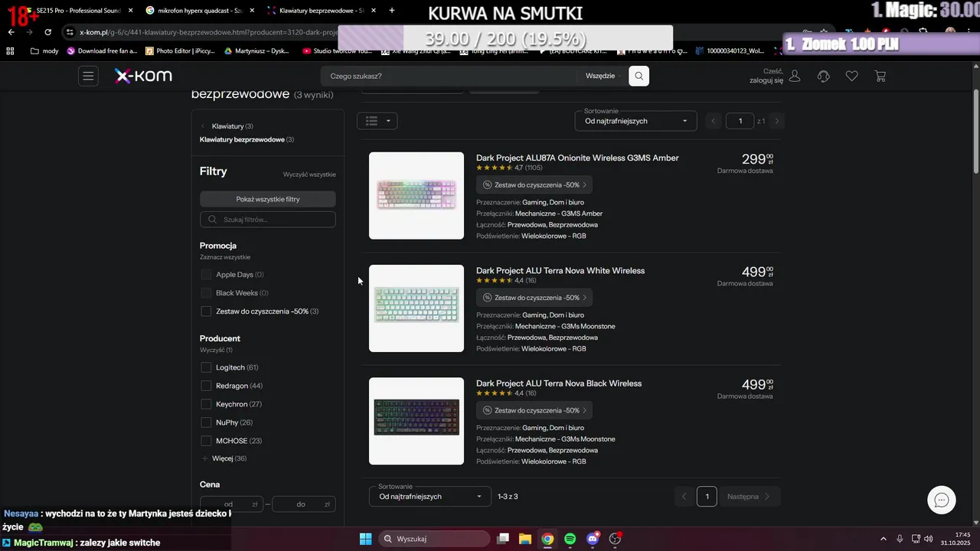The image size is (980, 551).
Task: Open Task View on the taskbar
Action: (503, 539)
